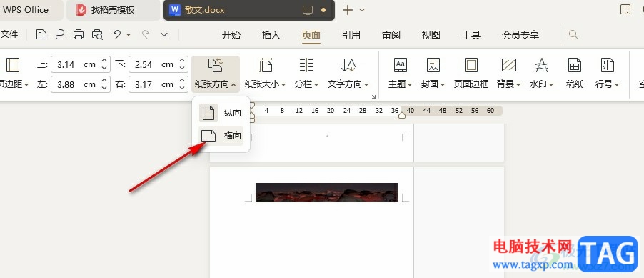Open the 背景 background dropdown
The height and width of the screenshot is (278, 644).
pyautogui.click(x=508, y=74)
